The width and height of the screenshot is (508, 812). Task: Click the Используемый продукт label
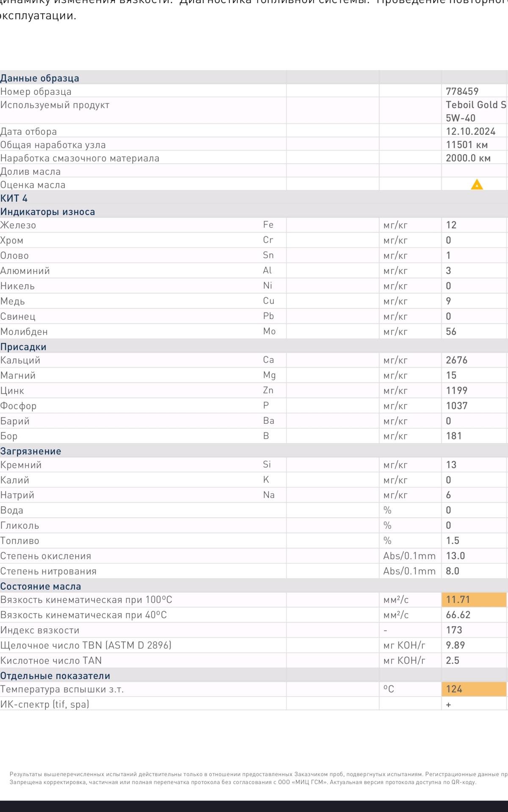click(x=55, y=105)
